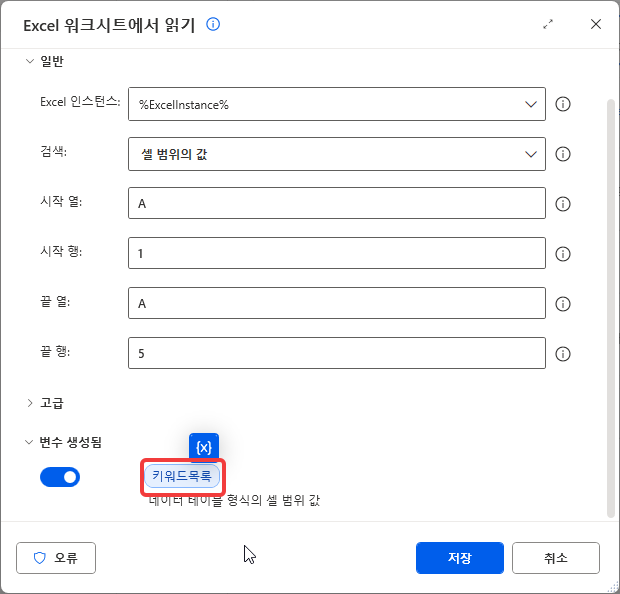
Task: Show info for 시작 열 field
Action: (x=563, y=204)
